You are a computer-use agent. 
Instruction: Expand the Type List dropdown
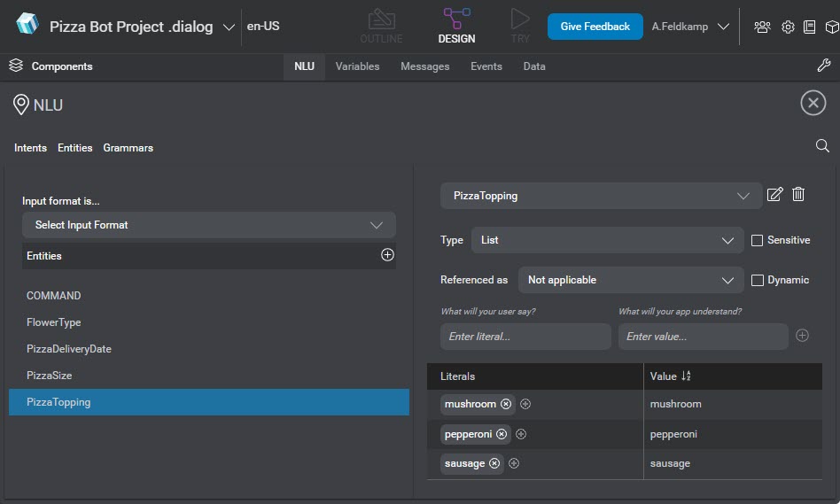607,240
